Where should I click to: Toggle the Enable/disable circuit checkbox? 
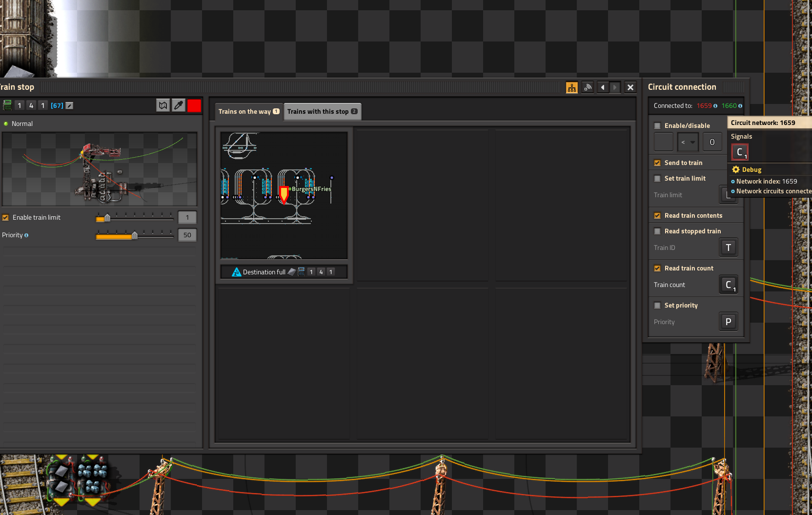[657, 126]
